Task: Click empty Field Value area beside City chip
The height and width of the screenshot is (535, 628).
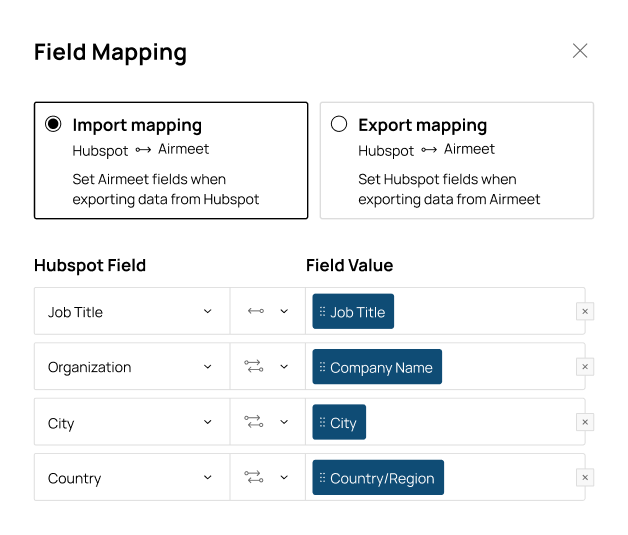Action: pos(471,422)
